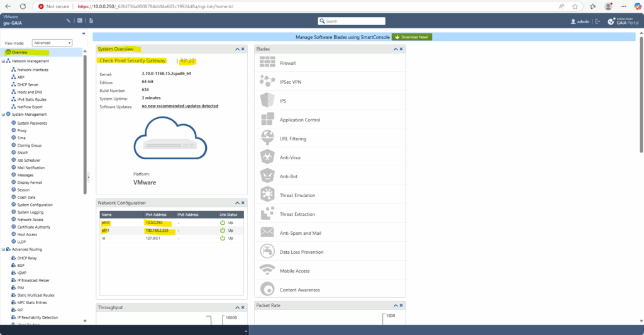The image size is (644, 335).
Task: Click the eth0 link status power icon
Action: pos(223,223)
